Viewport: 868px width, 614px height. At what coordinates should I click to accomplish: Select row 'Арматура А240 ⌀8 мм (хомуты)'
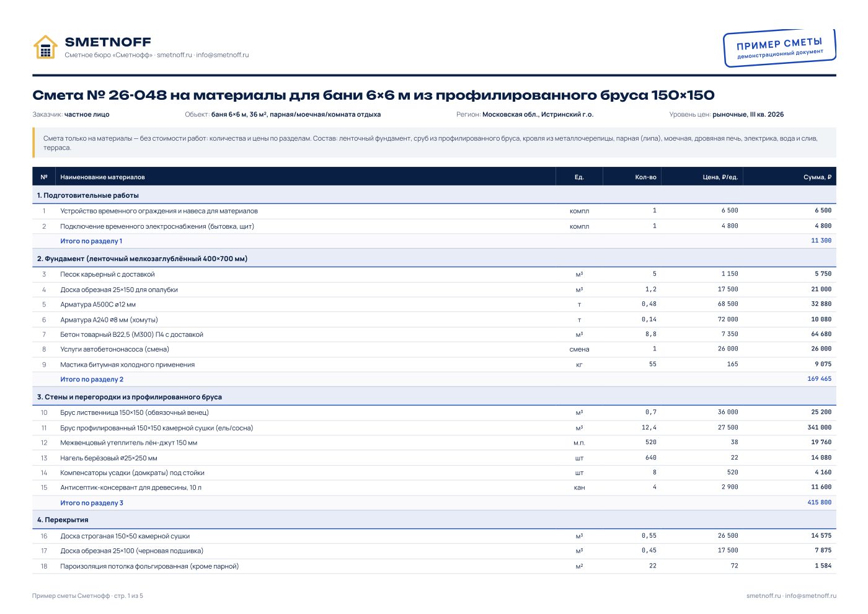(x=434, y=320)
